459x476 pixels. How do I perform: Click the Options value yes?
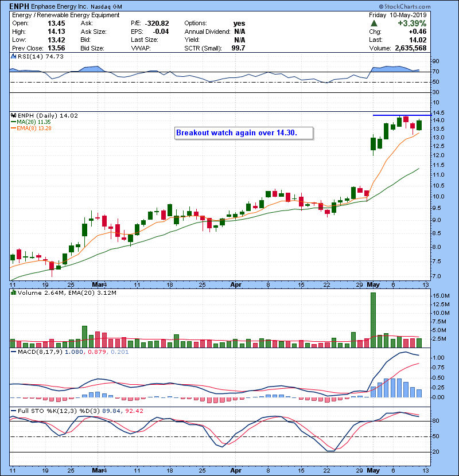239,24
